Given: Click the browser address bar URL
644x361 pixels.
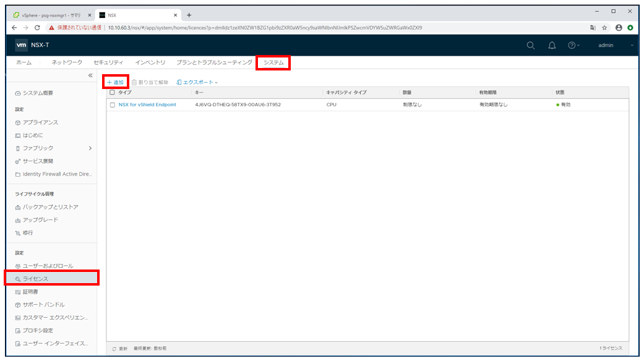Looking at the screenshot, I should [265, 28].
